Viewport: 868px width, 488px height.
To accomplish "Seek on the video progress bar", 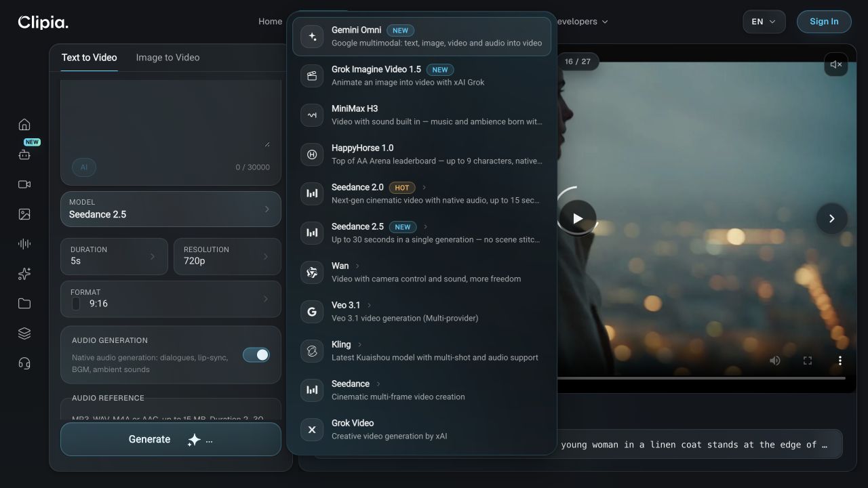I will (701, 378).
